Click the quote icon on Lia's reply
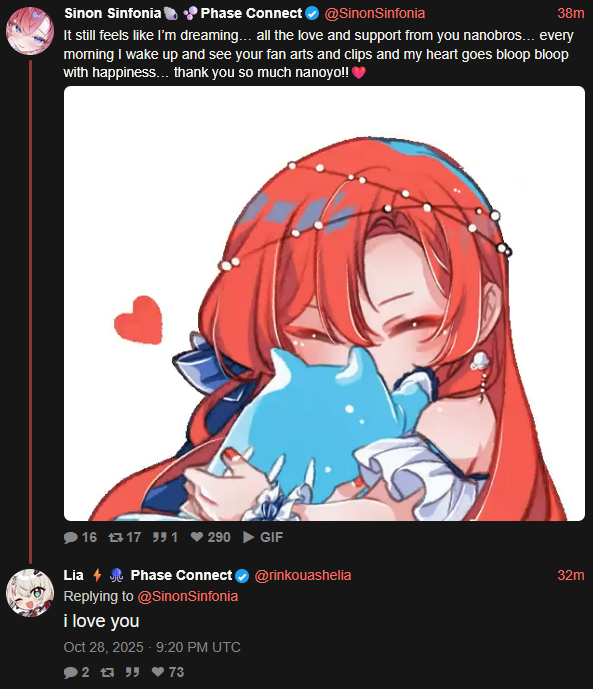 click(x=133, y=672)
